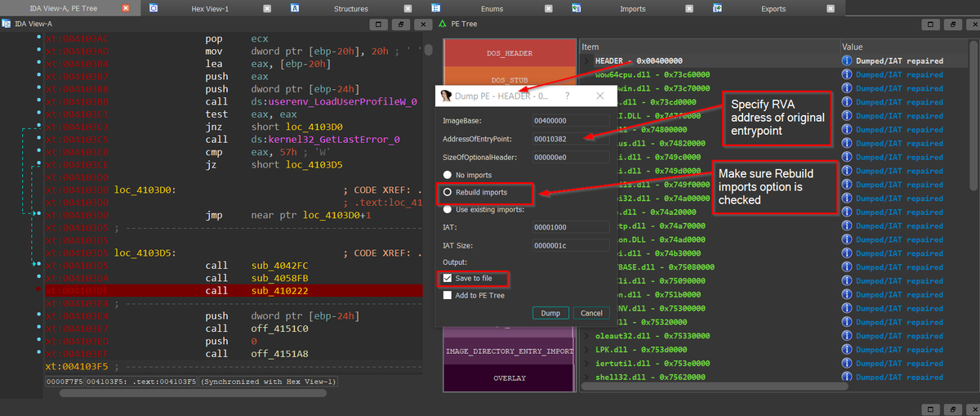Click the info icon in the wow64cpu.dll row
Image resolution: width=980 pixels, height=416 pixels.
[x=848, y=74]
